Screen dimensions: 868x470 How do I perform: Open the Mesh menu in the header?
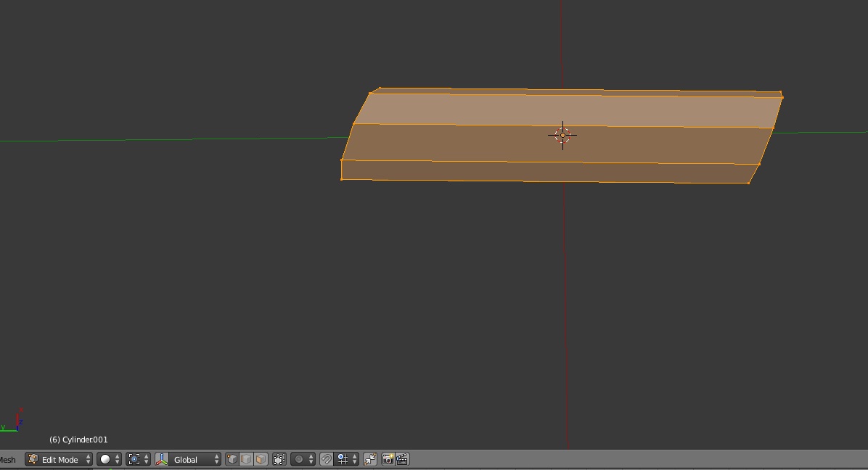(x=8, y=460)
